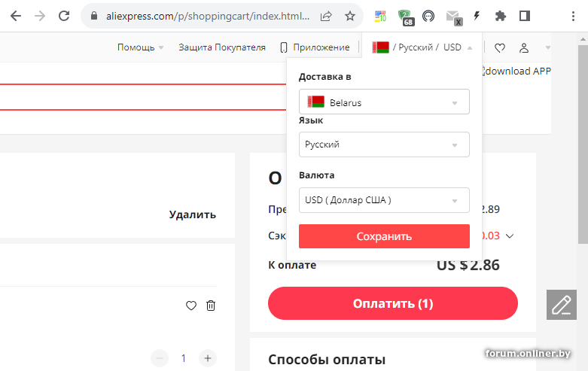Toggle the browser side panel icon
Screen dimensions: 588x371
click(525, 16)
